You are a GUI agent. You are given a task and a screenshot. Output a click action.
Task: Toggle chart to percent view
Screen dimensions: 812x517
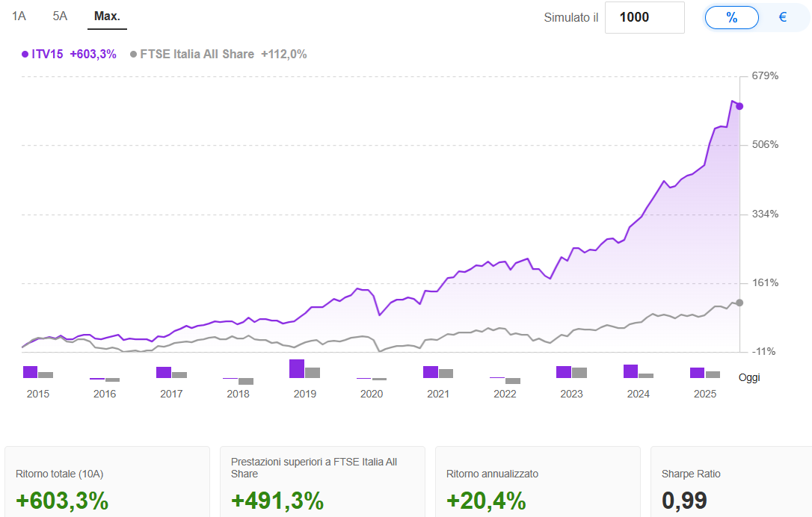tap(732, 18)
